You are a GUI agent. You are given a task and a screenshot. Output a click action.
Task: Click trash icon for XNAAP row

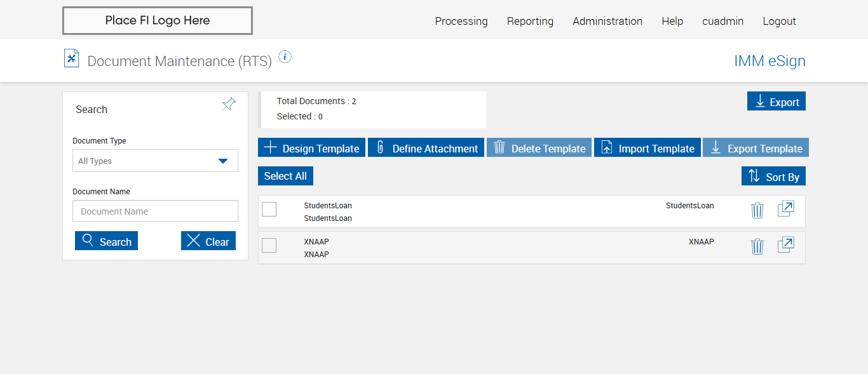(x=757, y=246)
